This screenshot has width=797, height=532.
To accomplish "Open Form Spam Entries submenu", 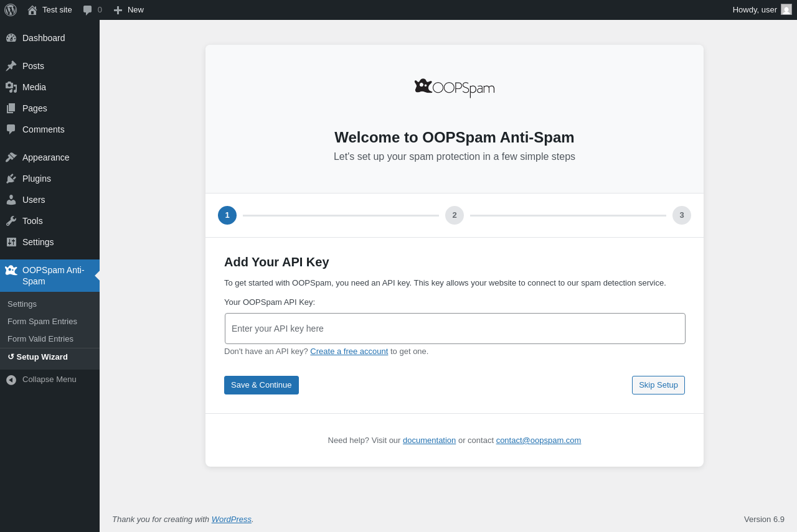I will [x=42, y=322].
